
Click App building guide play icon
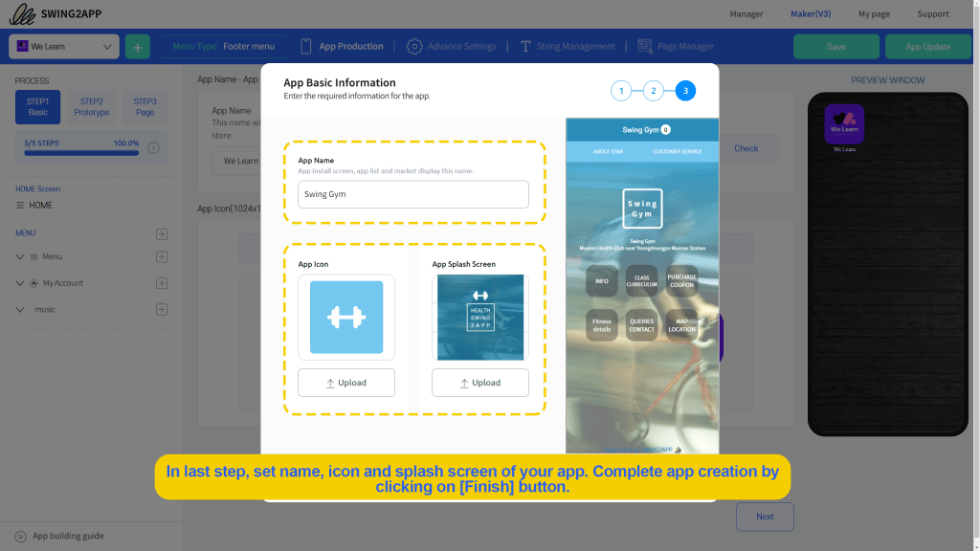point(21,537)
